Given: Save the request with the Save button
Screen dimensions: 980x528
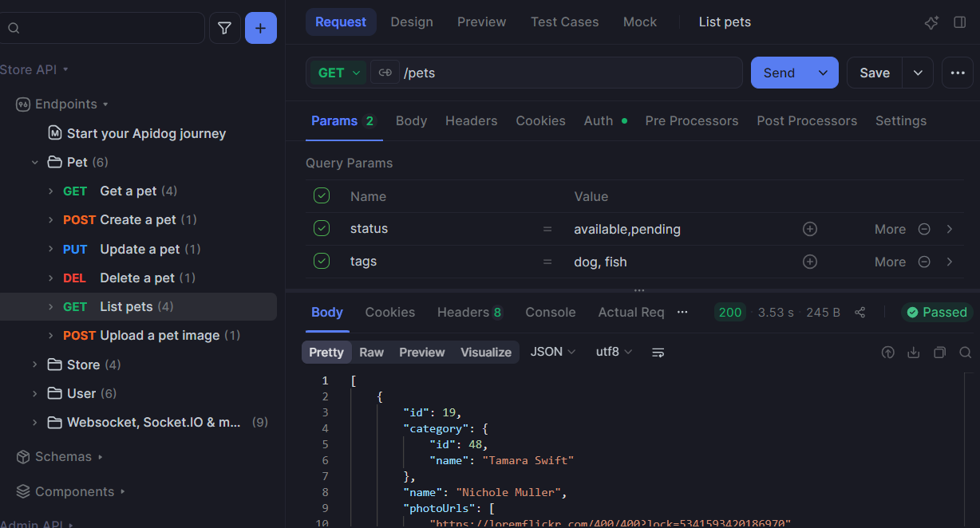Looking at the screenshot, I should [x=874, y=72].
